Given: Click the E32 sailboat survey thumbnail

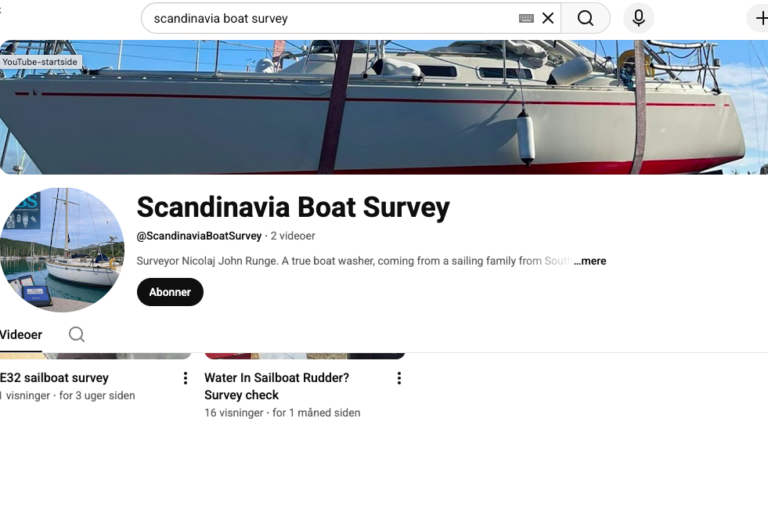Looking at the screenshot, I should (x=96, y=356).
